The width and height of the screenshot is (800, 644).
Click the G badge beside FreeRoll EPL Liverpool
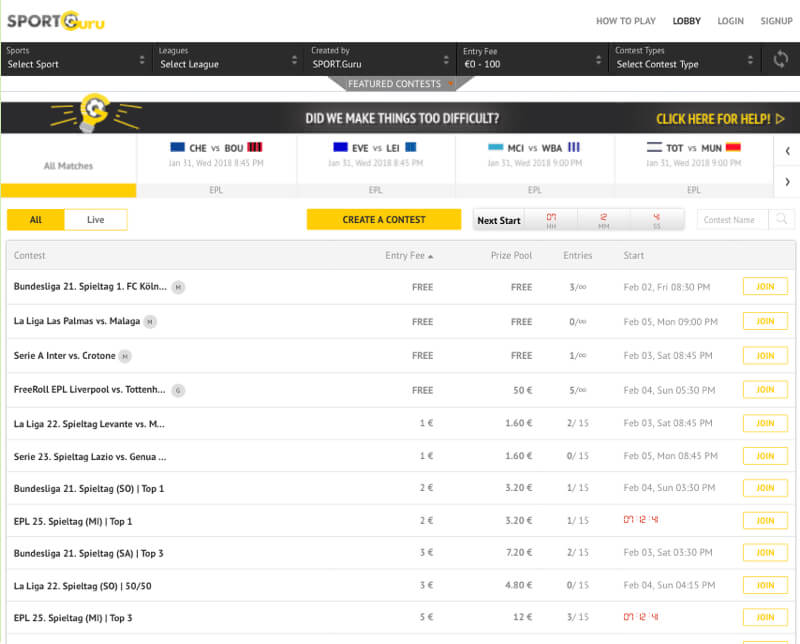(178, 390)
